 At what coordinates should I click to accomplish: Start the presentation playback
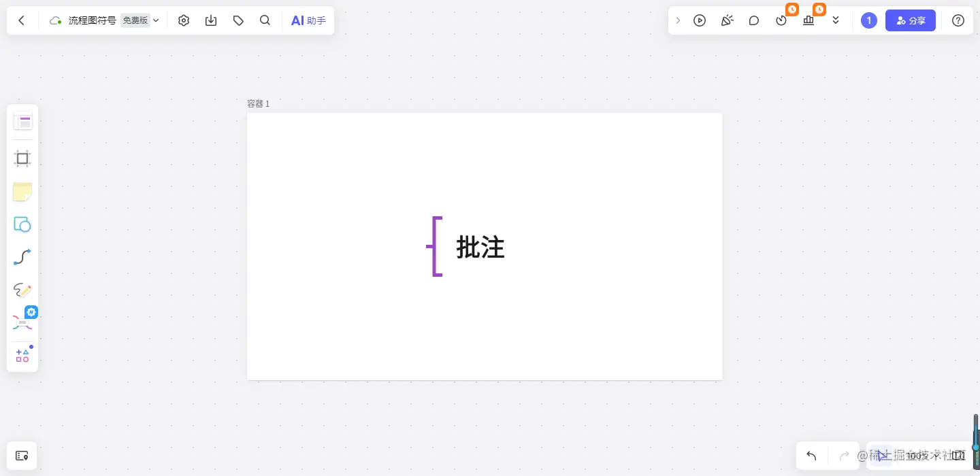coord(700,20)
